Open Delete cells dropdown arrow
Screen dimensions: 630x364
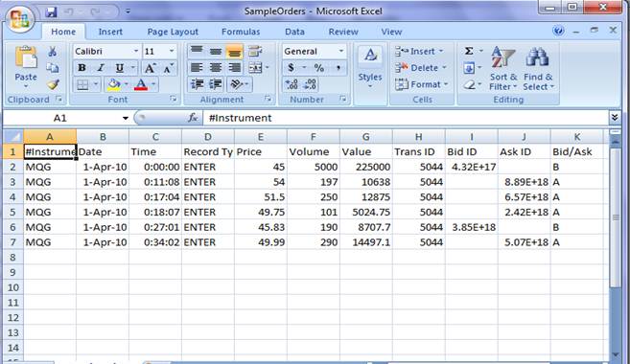tap(444, 68)
